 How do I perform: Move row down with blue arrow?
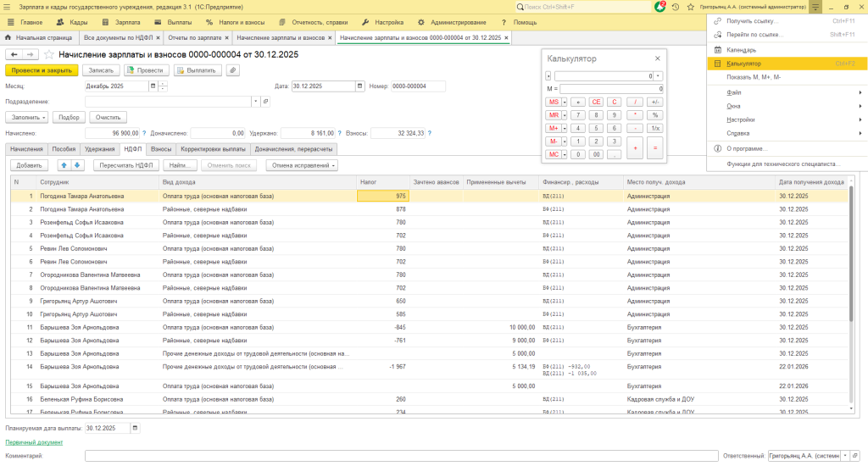click(78, 165)
